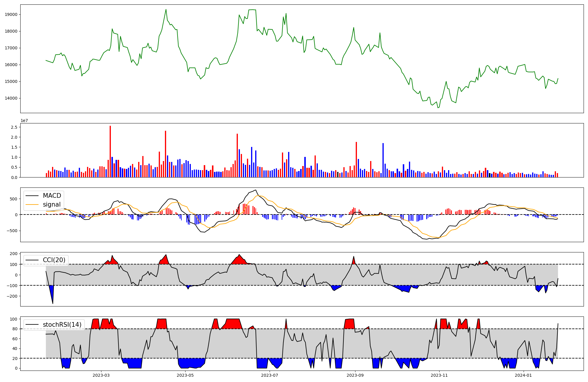The image size is (588, 382).
Task: Click the tallest blue volume bar
Action: [x=383, y=160]
